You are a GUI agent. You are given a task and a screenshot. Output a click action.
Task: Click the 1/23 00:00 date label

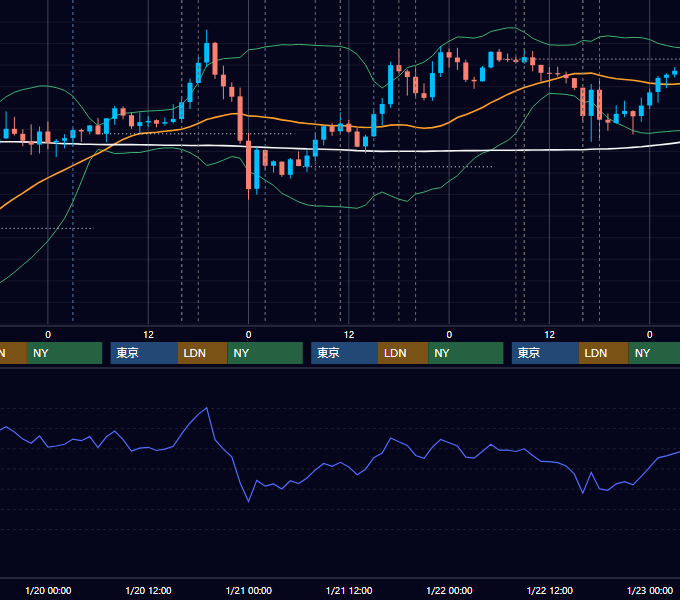650,590
